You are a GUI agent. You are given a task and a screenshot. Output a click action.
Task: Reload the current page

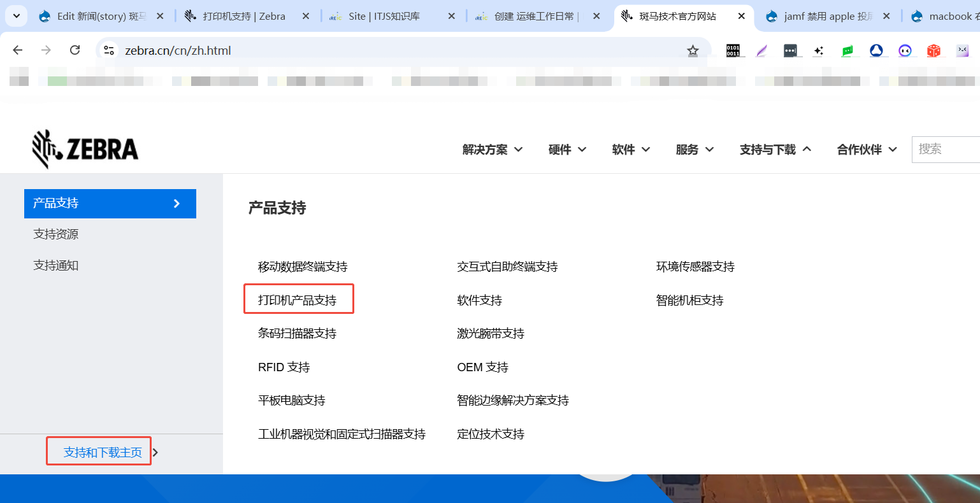click(75, 50)
